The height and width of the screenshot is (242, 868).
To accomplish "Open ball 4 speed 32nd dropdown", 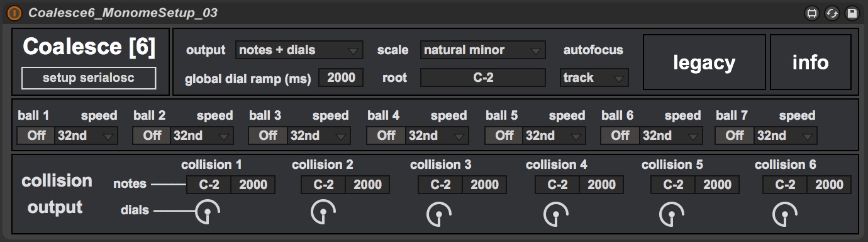I will (437, 135).
